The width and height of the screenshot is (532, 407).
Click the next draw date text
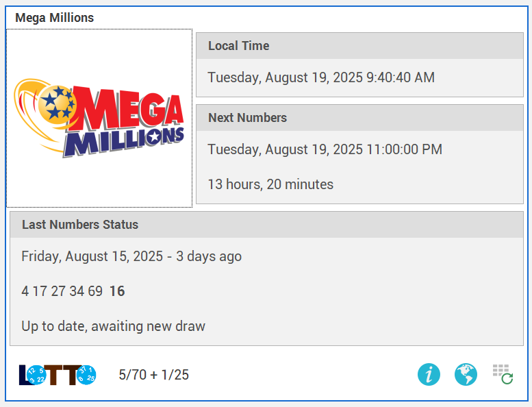pos(325,149)
